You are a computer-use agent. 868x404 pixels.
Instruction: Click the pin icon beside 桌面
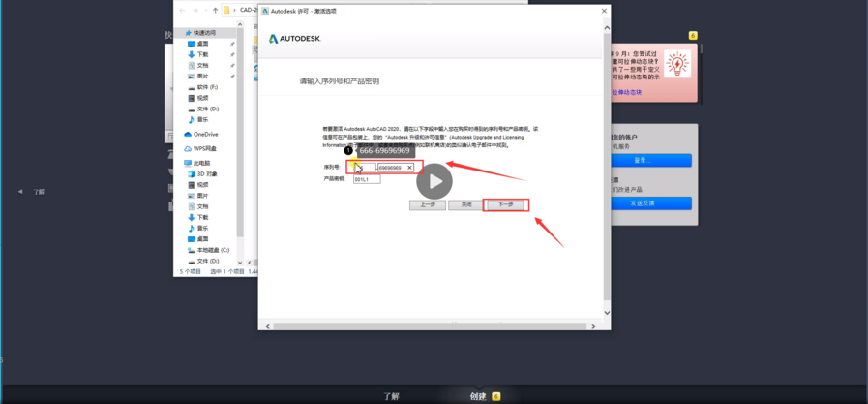tap(232, 44)
